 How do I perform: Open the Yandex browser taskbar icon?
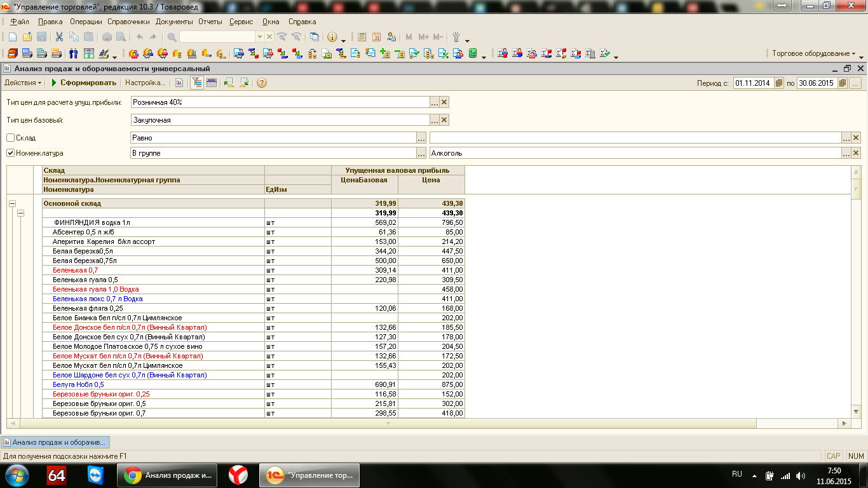(238, 475)
